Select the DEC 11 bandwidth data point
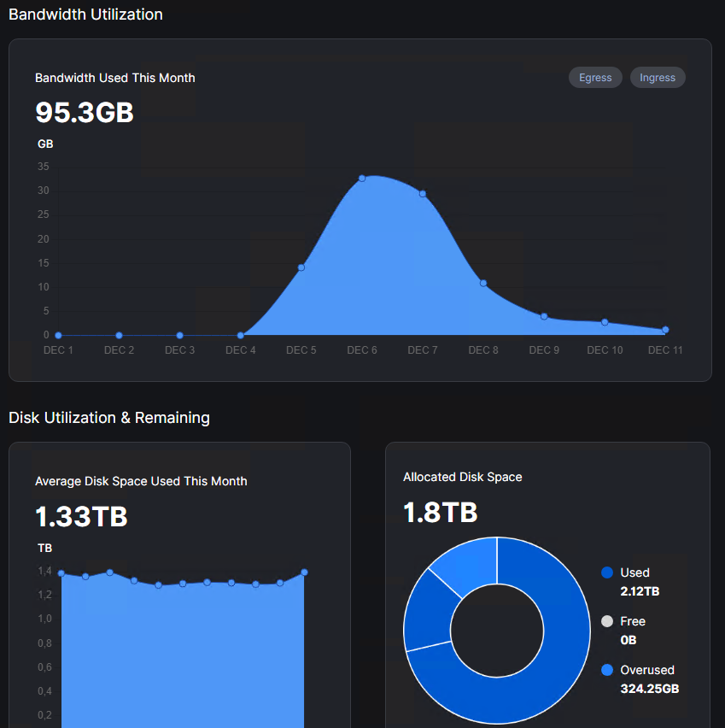725x728 pixels. 665,330
